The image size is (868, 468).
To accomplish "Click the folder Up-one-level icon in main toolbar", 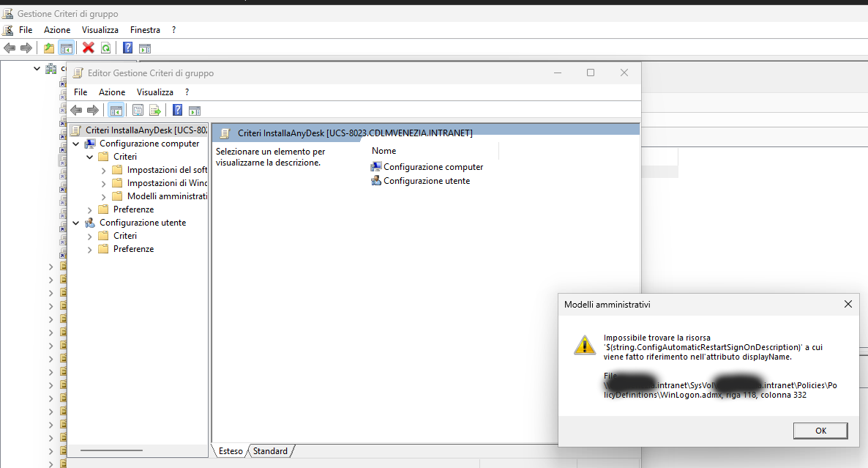I will (x=49, y=48).
